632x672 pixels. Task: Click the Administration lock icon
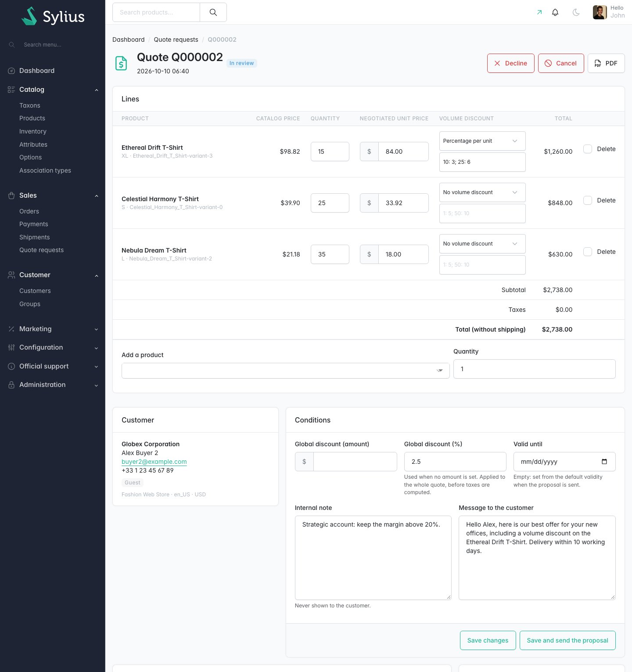[x=11, y=385]
